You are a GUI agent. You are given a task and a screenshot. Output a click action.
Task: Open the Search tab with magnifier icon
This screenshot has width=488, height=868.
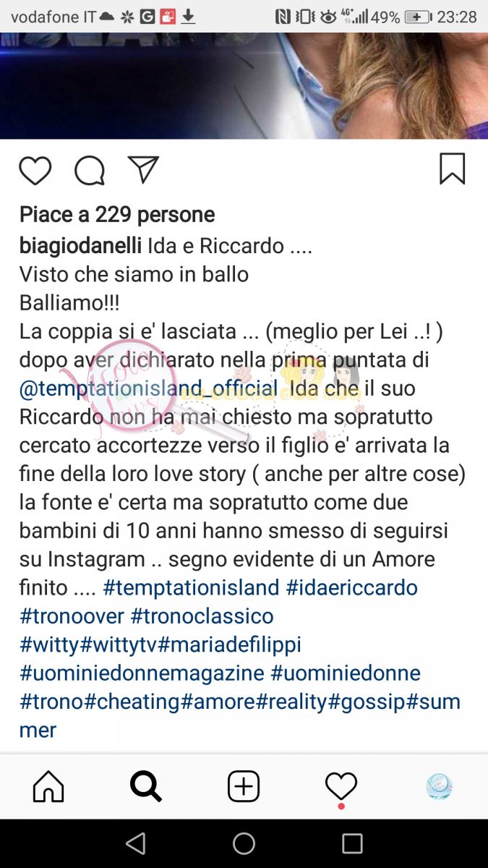click(146, 786)
